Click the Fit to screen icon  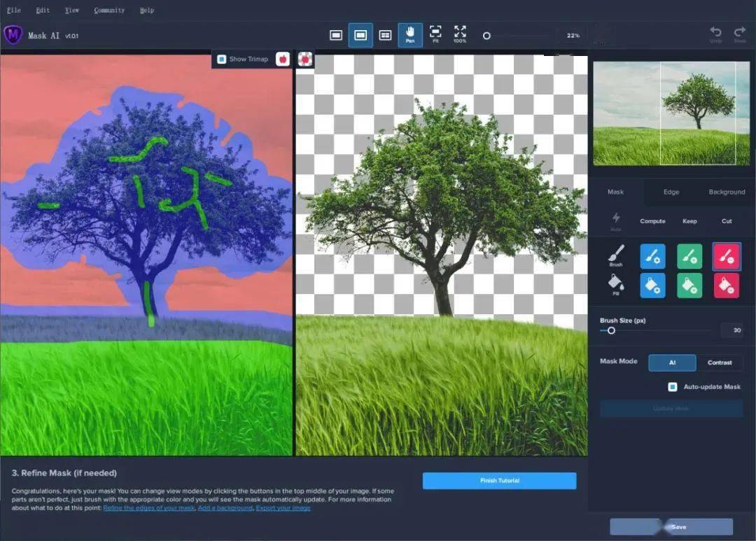tap(435, 34)
